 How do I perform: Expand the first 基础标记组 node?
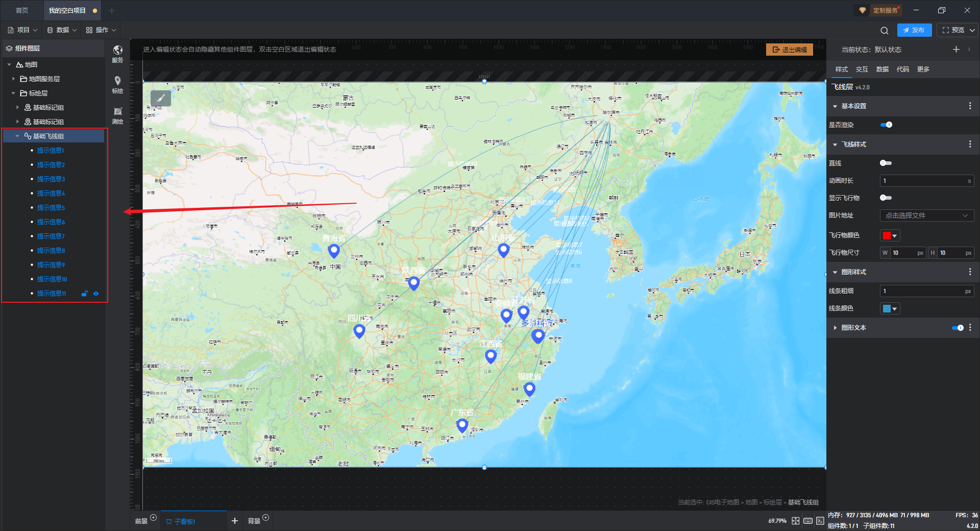17,108
